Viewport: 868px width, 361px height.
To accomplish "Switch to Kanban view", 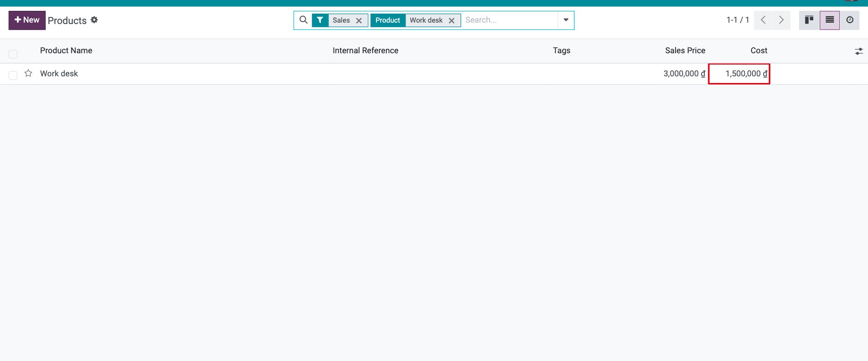I will pos(809,20).
